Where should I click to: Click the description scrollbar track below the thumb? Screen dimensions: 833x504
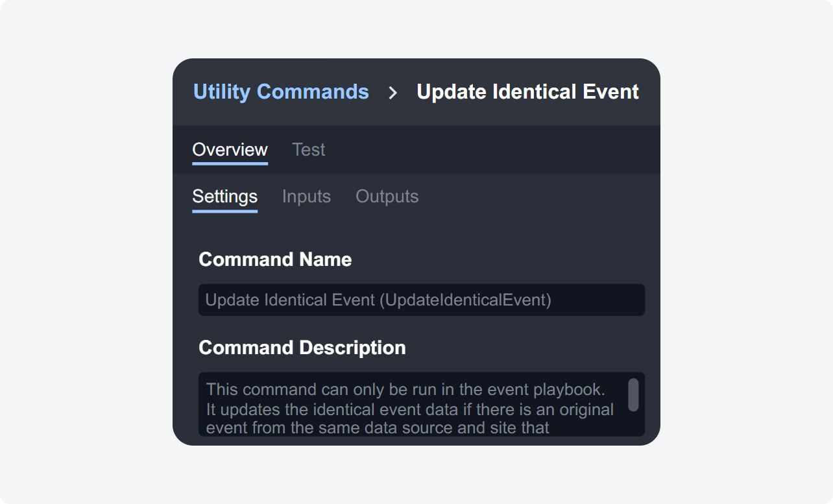click(x=633, y=424)
